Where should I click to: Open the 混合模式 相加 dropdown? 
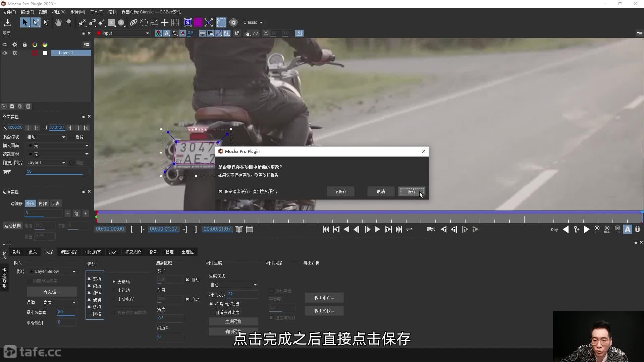click(x=46, y=137)
